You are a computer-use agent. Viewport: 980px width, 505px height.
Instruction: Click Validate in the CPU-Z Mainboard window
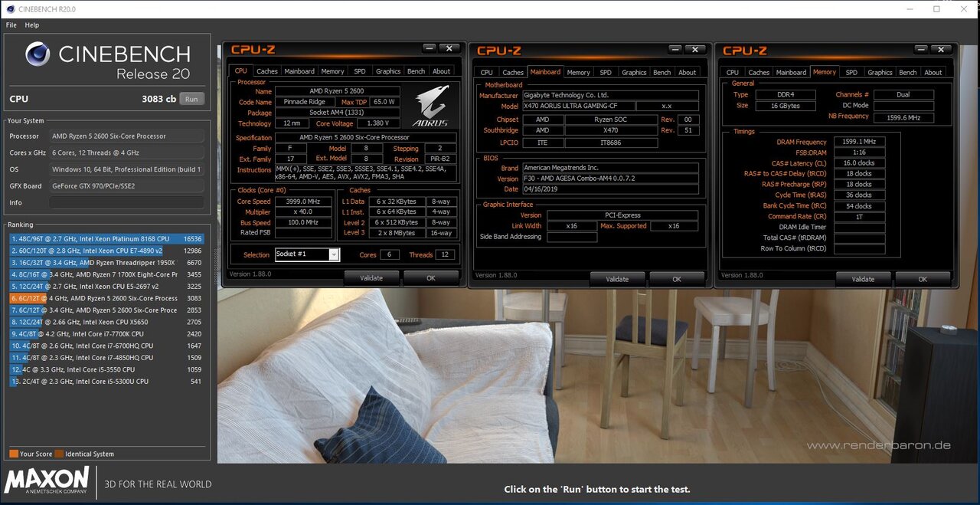click(617, 279)
